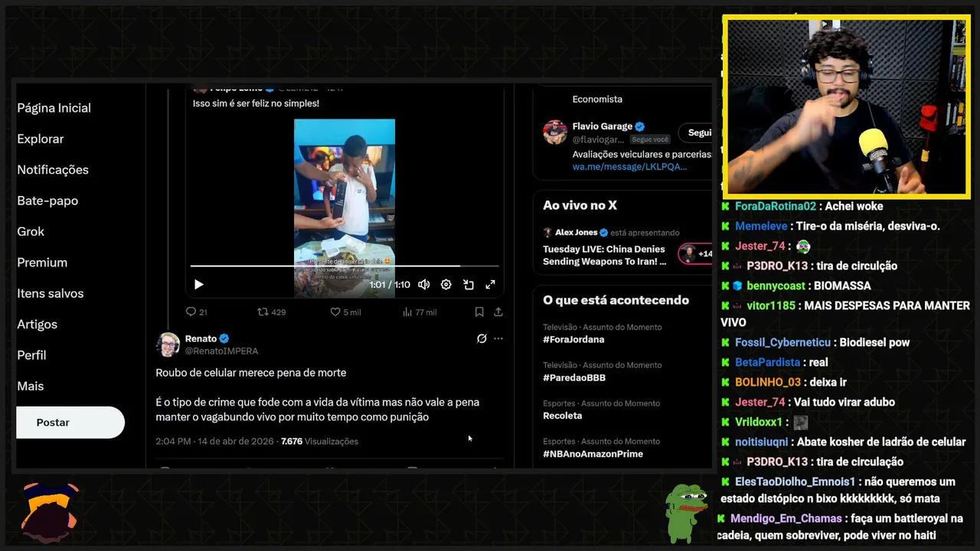Image resolution: width=980 pixels, height=551 pixels.
Task: Open video settings gear
Action: point(446,285)
